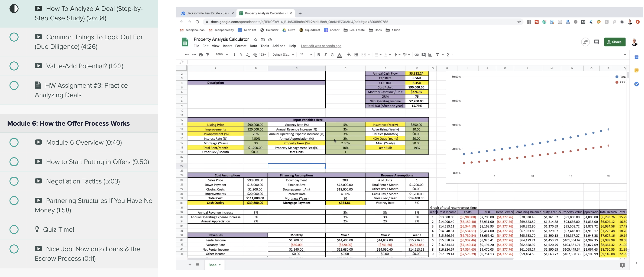Open the Data menu
Screen dimensions: 644x277
[x=253, y=46]
